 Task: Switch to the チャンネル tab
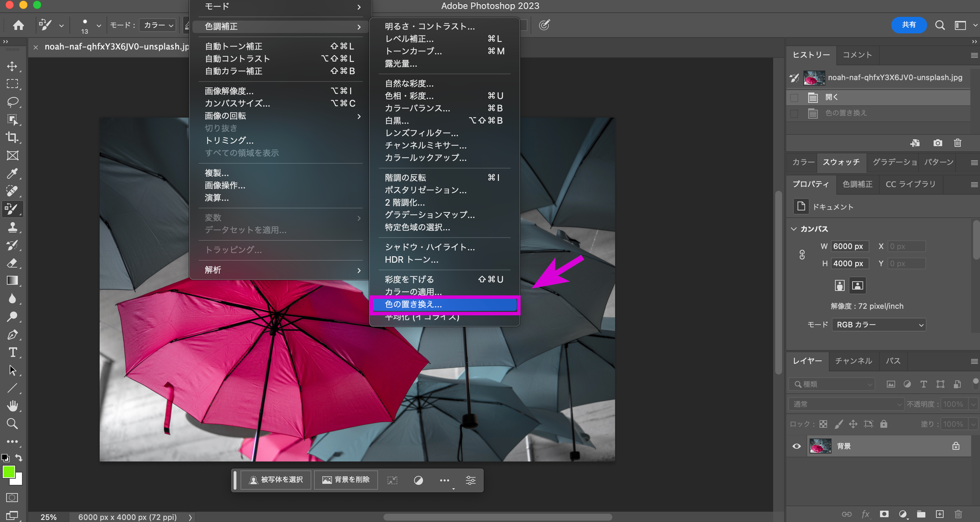point(853,361)
